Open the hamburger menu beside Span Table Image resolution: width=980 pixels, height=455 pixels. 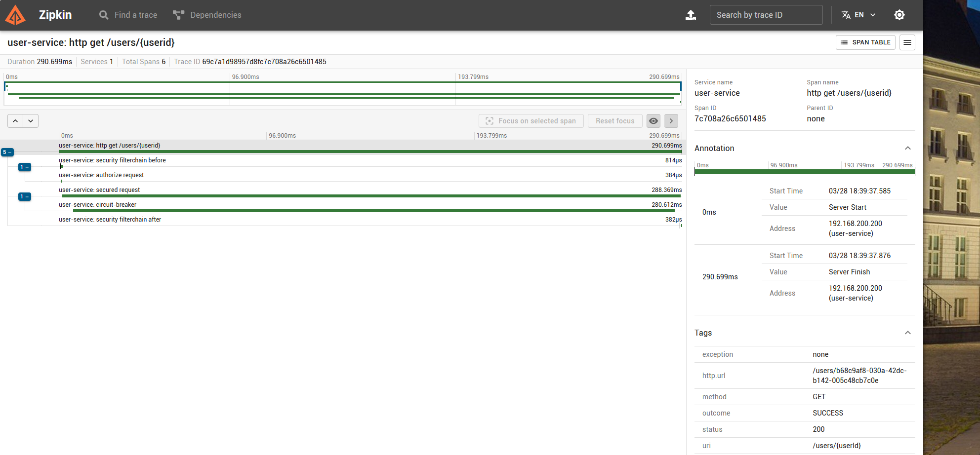[907, 42]
